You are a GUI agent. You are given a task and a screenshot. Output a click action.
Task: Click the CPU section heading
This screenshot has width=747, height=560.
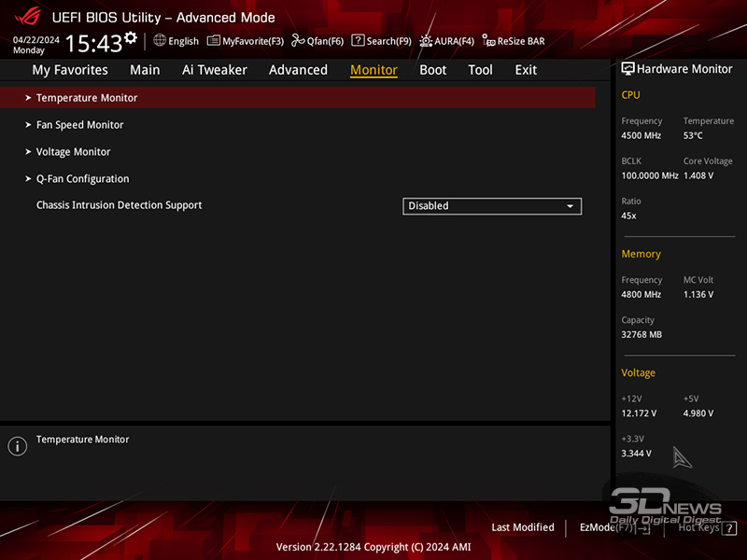tap(630, 95)
